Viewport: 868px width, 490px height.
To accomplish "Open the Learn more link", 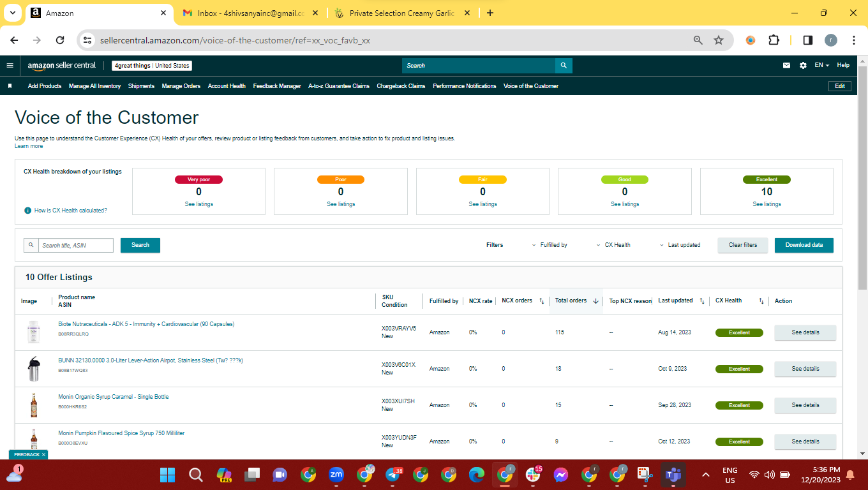I will click(29, 146).
